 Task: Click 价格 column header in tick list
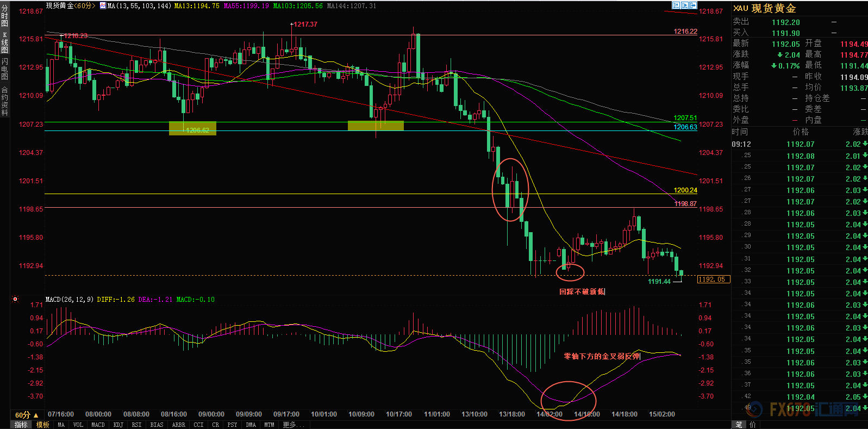point(801,132)
